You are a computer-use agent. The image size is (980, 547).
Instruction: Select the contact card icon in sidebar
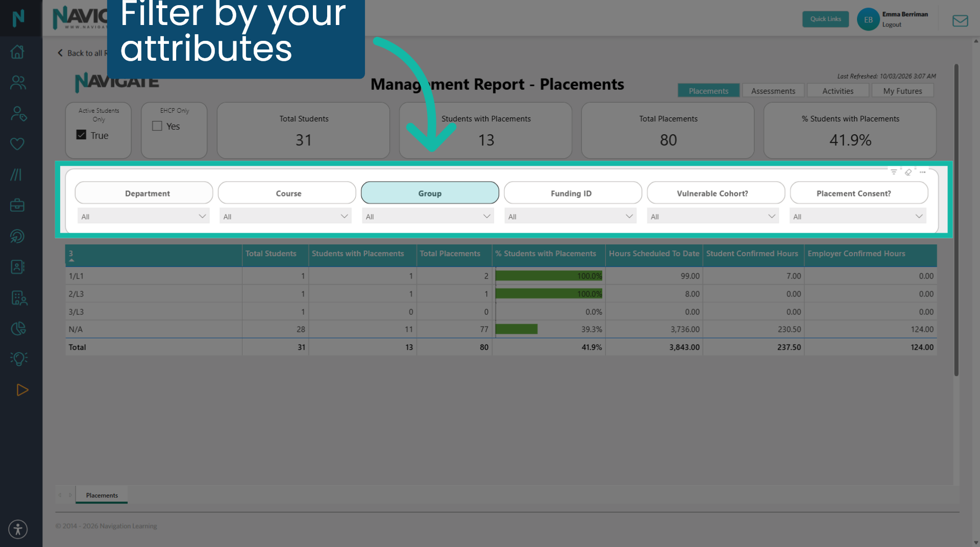[17, 267]
